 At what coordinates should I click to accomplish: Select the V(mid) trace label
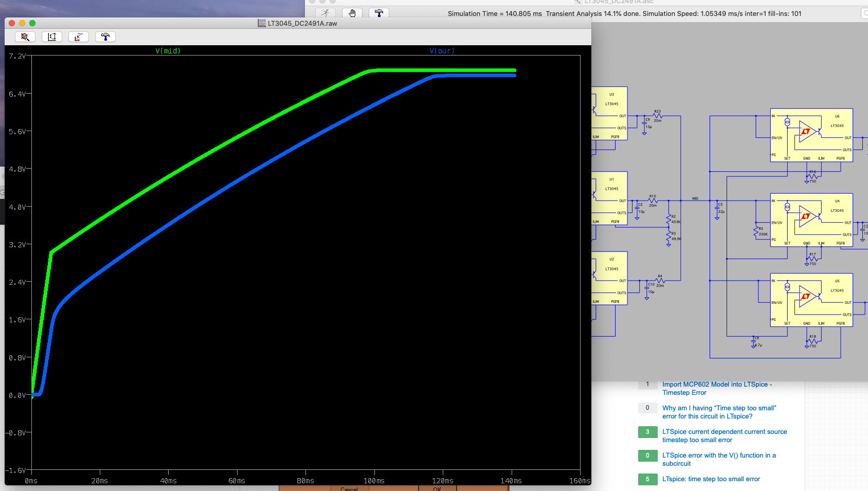tap(168, 51)
